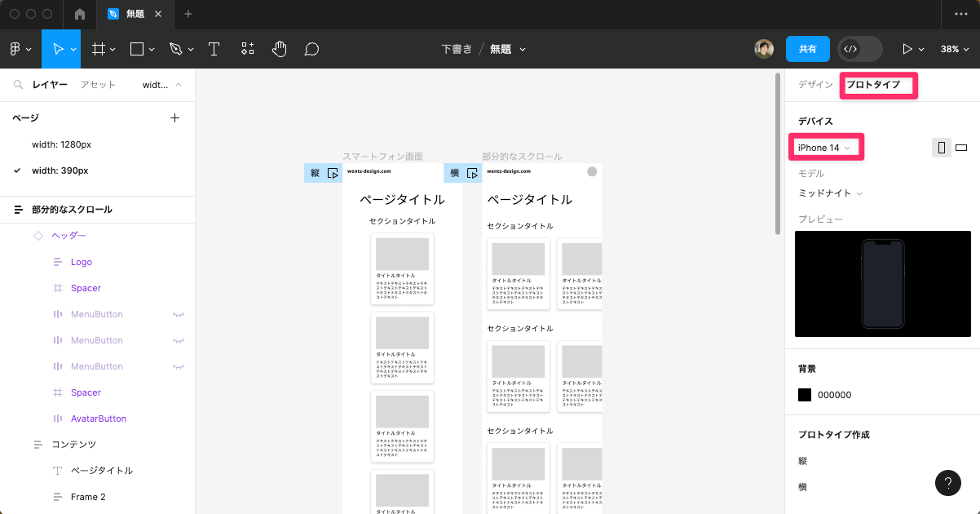Open the 38% zoom dropdown
The width and height of the screenshot is (980, 514).
954,49
